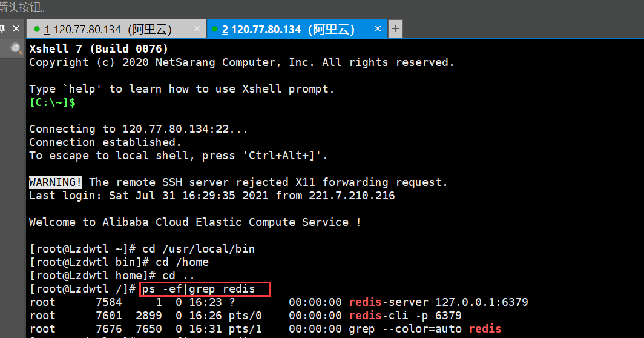The width and height of the screenshot is (644, 338).
Task: Click green status dot on second session tab
Action: coord(215,29)
